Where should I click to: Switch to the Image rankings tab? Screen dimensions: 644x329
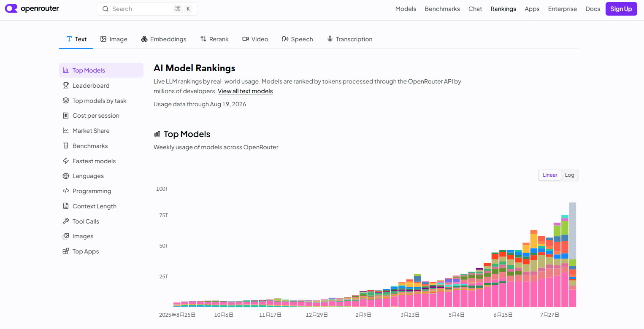(x=114, y=39)
